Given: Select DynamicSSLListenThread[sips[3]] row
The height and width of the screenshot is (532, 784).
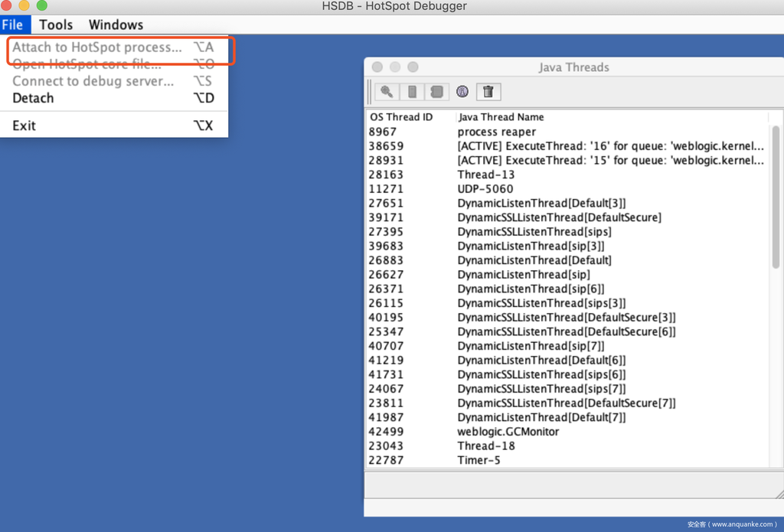Looking at the screenshot, I should 567,303.
